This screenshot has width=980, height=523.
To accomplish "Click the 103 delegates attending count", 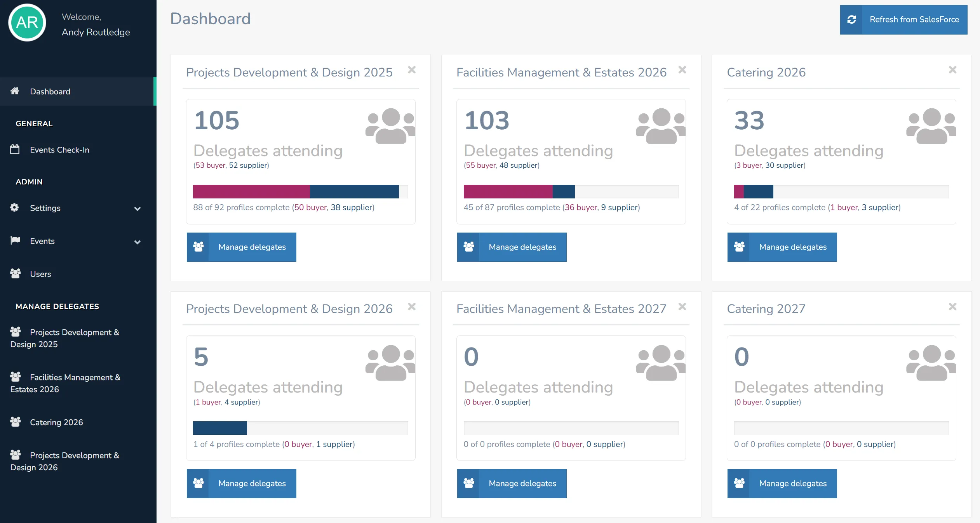I will pyautogui.click(x=487, y=120).
